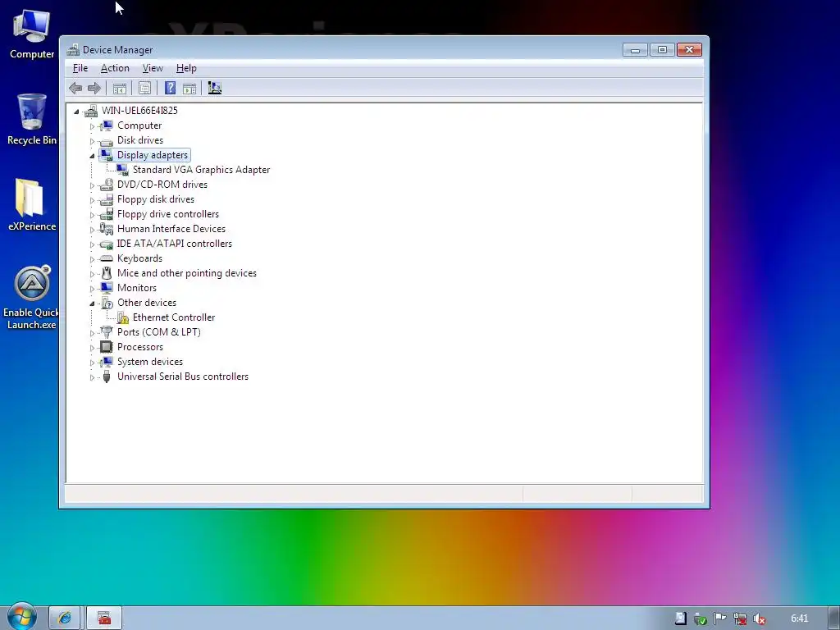Click the Mice and pointing devices icon
840x630 pixels.
pos(107,273)
